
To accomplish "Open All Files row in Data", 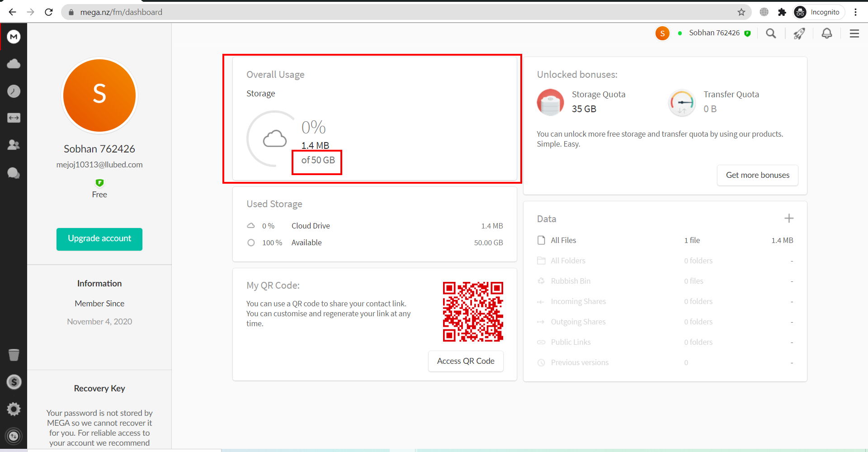I will pyautogui.click(x=665, y=240).
